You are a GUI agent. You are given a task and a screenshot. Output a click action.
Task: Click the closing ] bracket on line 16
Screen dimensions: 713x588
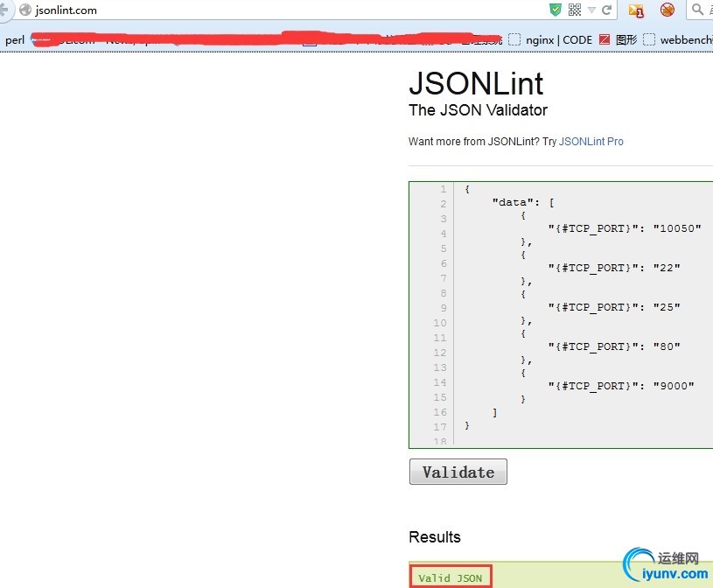[495, 412]
